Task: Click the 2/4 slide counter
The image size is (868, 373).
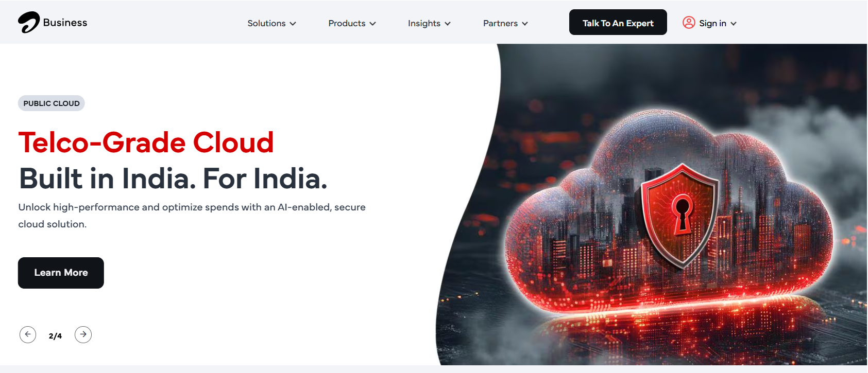Action: [55, 336]
